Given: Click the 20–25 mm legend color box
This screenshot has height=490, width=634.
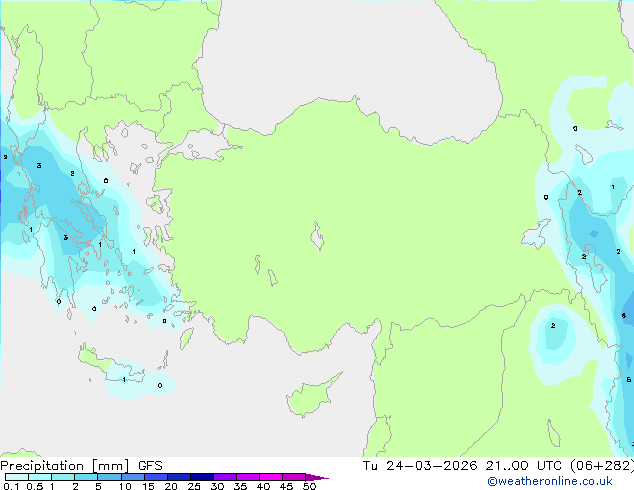Looking at the screenshot, I should pyautogui.click(x=179, y=477).
